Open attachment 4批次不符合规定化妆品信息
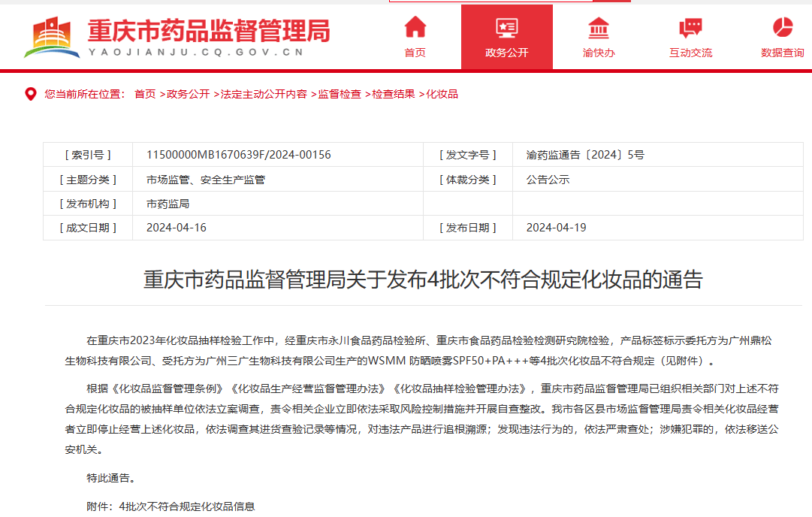812x517 pixels. click(x=187, y=506)
